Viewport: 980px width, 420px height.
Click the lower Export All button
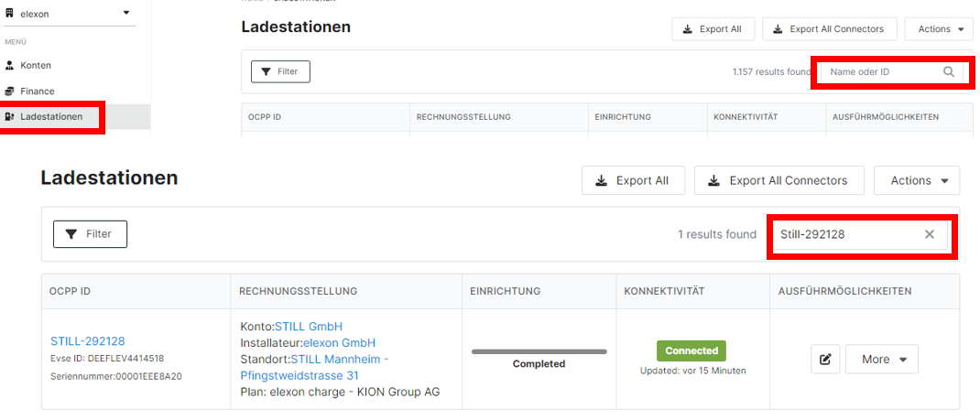point(633,180)
